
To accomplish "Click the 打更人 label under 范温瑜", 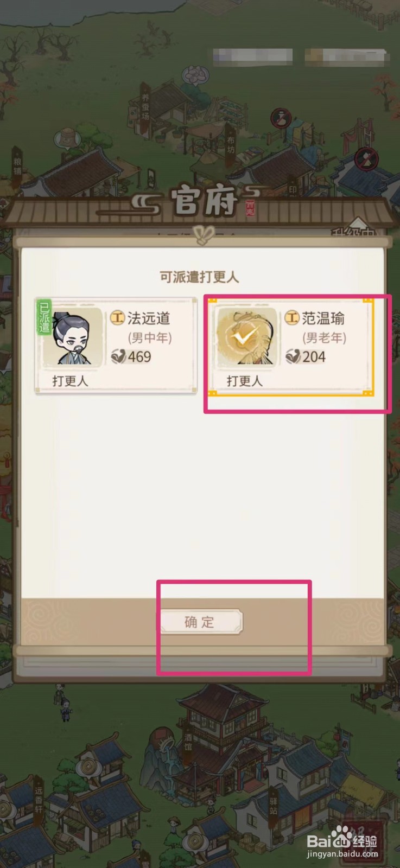I will (x=244, y=381).
